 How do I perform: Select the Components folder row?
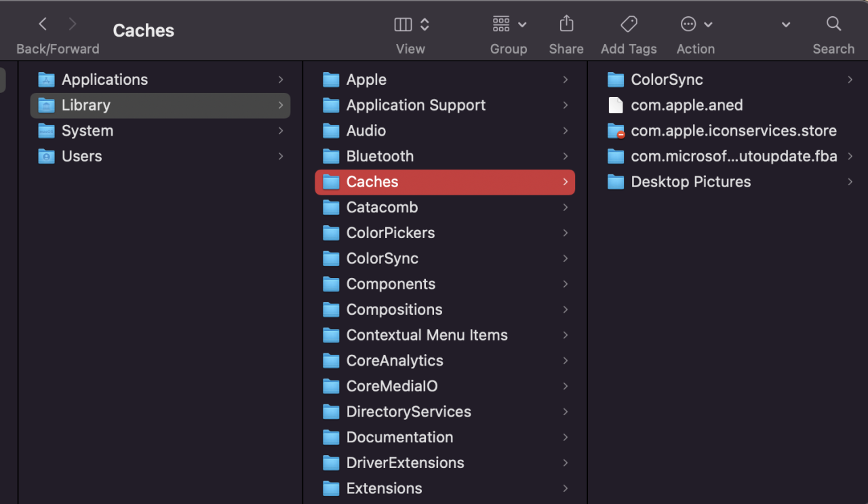445,284
